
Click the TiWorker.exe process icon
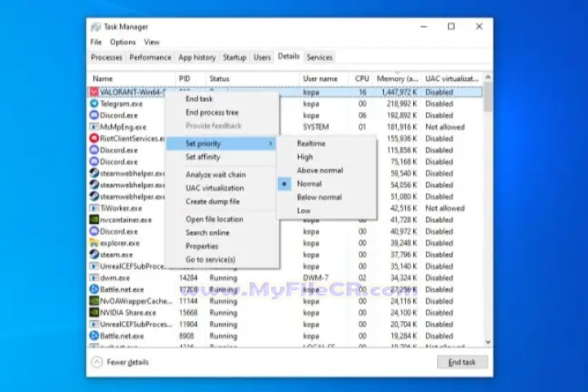click(x=94, y=208)
